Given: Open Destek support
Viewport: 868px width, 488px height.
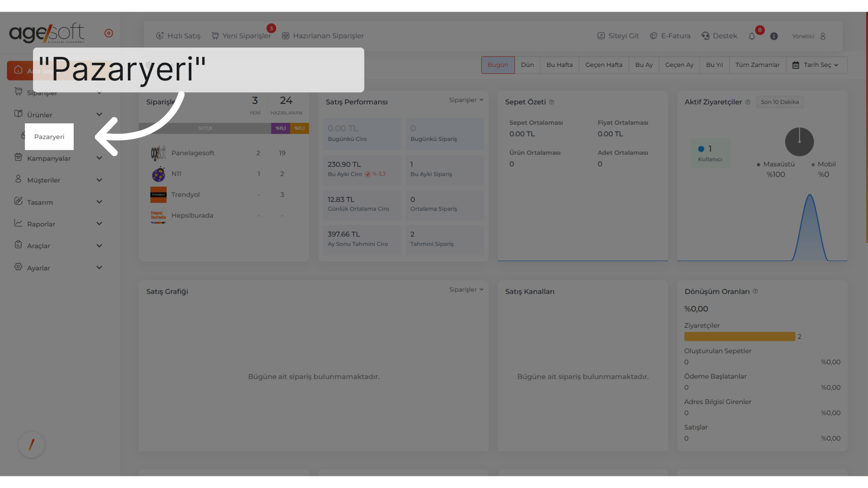Looking at the screenshot, I should [x=719, y=36].
